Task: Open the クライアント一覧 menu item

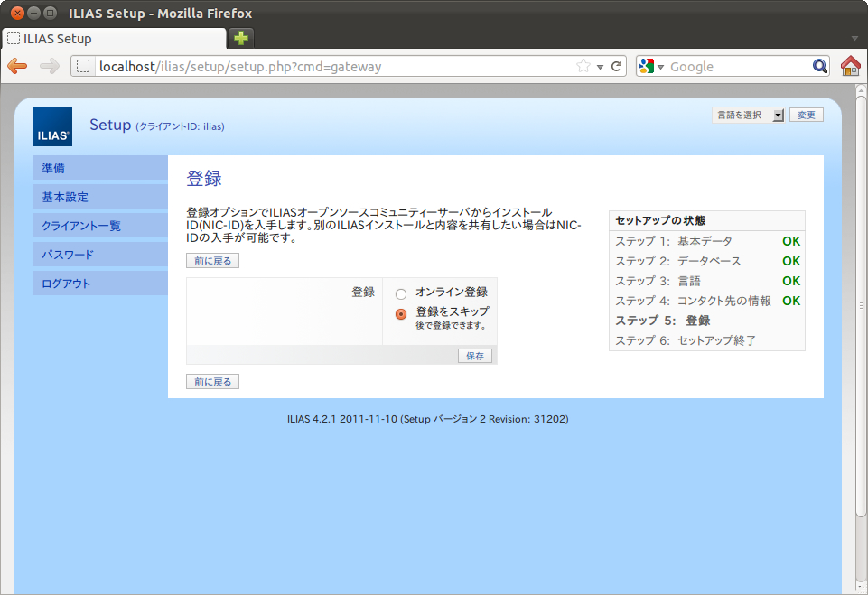Action: 81,226
